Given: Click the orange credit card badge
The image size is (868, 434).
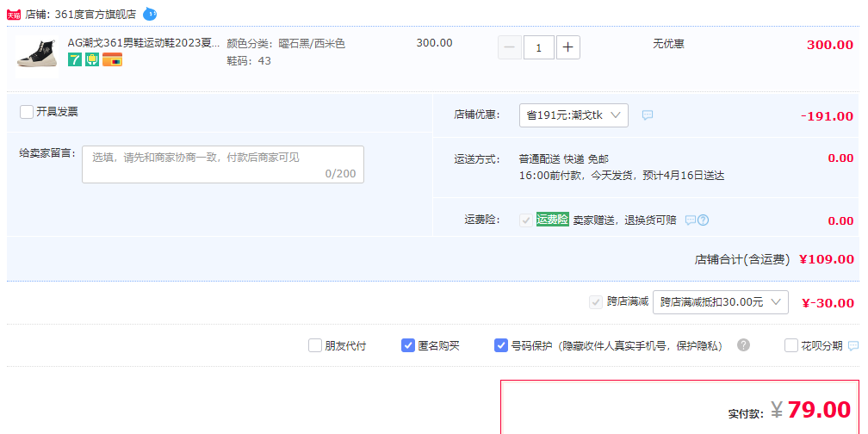Looking at the screenshot, I should 112,59.
